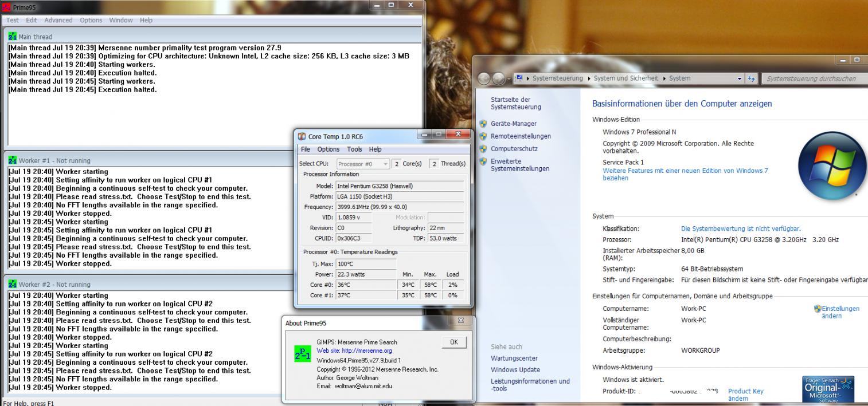The width and height of the screenshot is (868, 406).
Task: Refresh the System control panel address bar
Action: point(750,78)
